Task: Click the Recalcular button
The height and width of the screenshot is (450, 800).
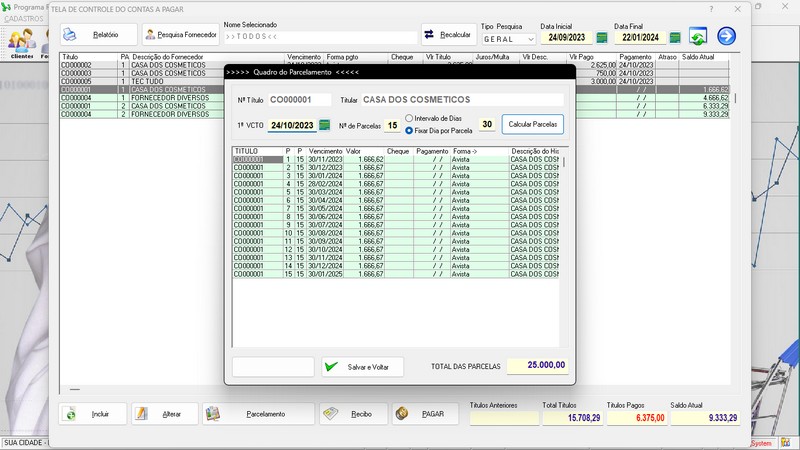Action: [449, 34]
